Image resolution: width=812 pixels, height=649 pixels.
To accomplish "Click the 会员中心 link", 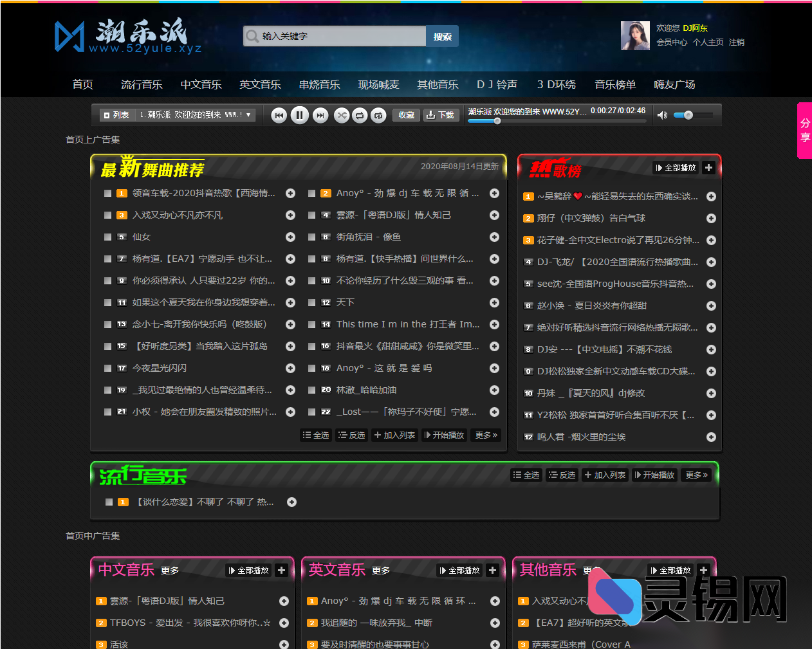I will pos(672,42).
